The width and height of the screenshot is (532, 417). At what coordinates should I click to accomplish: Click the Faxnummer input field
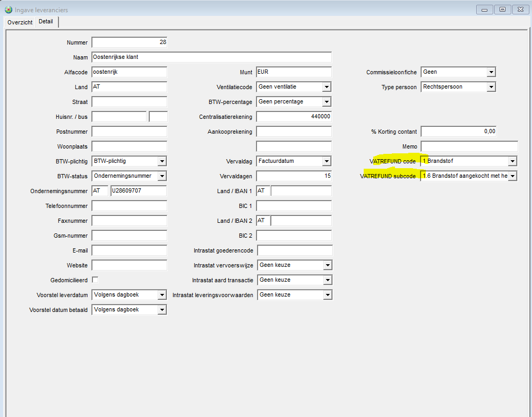pos(129,221)
